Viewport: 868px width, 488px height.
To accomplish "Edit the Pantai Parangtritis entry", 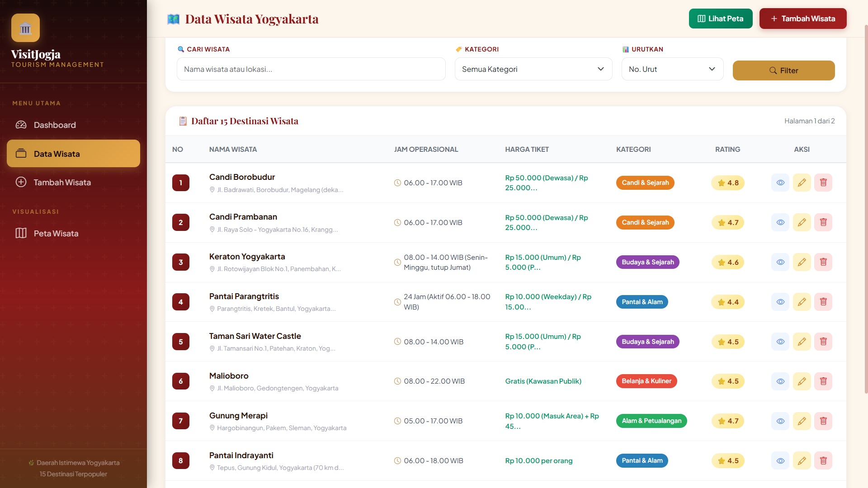I will pyautogui.click(x=802, y=302).
